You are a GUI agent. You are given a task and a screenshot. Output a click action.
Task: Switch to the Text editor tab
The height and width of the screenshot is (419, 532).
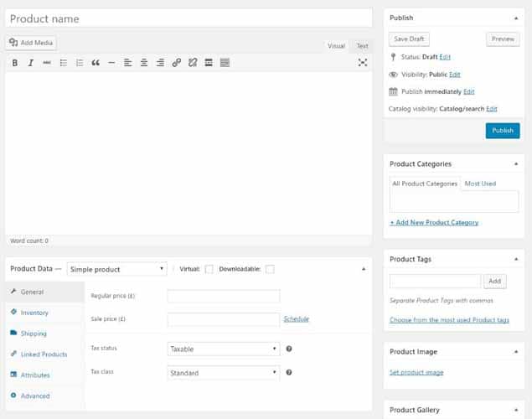click(x=362, y=46)
